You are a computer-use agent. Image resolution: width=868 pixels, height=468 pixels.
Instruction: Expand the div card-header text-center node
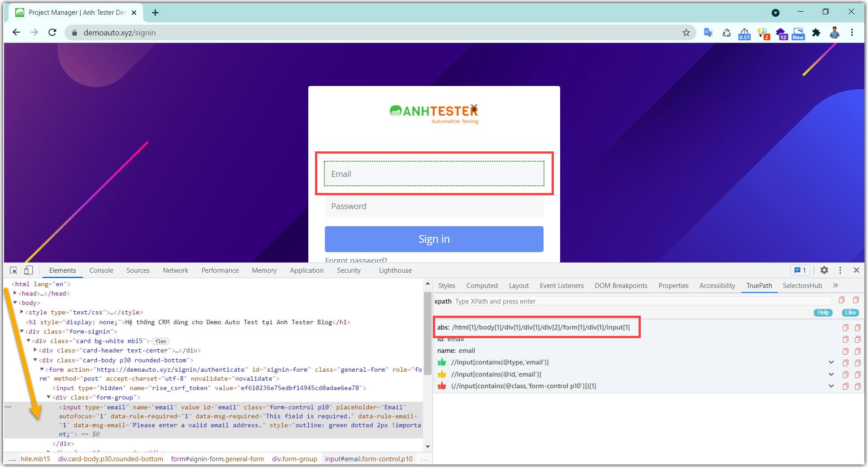point(35,350)
